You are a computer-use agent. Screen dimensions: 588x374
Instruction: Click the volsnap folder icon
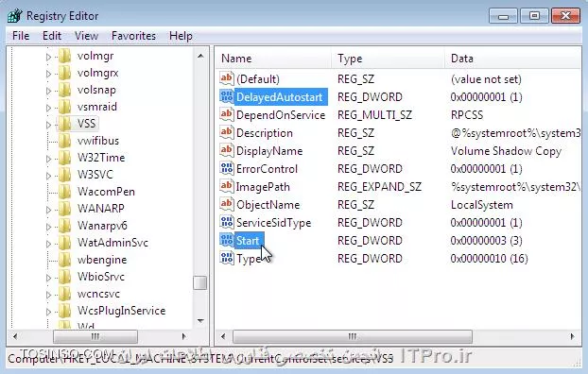[x=65, y=90]
